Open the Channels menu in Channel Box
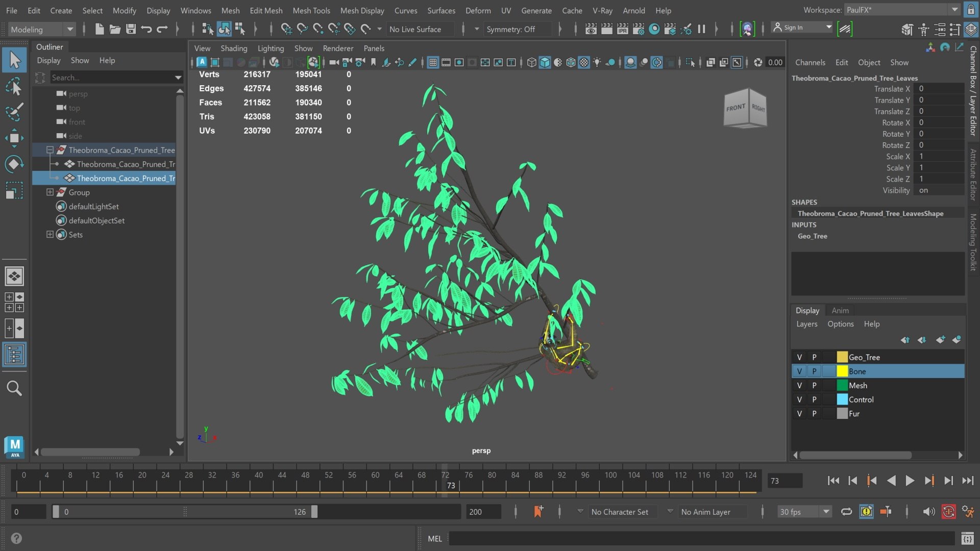 pos(810,62)
